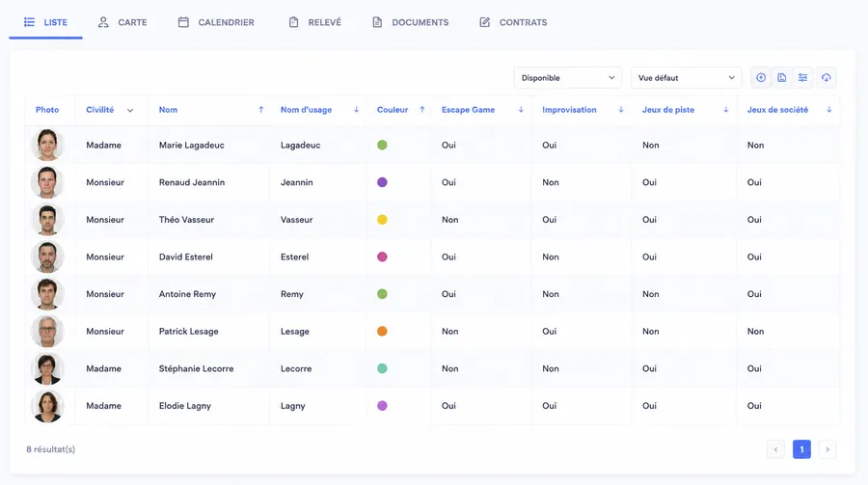Select the name Elodie Lagny
The width and height of the screenshot is (868, 485).
185,406
